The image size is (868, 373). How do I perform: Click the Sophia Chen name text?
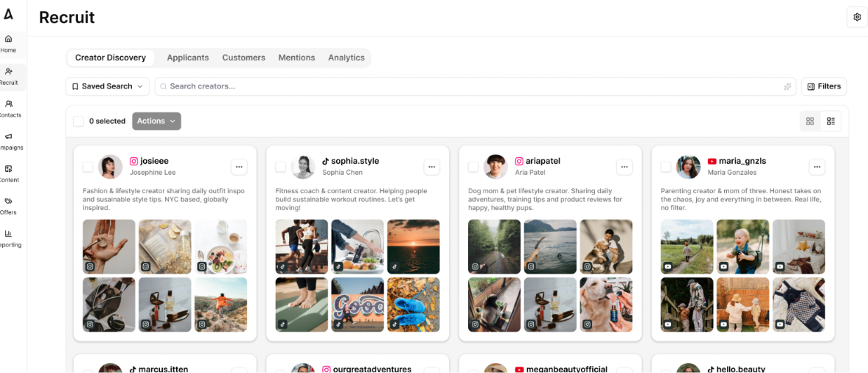point(342,173)
